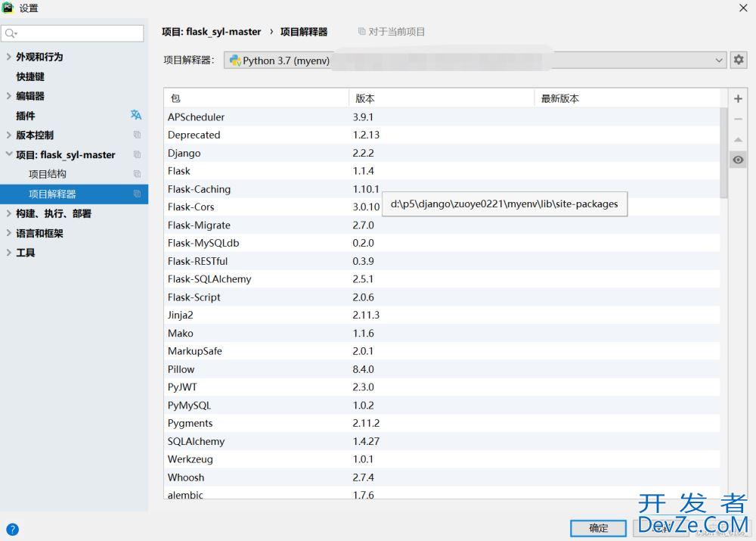This screenshot has width=756, height=541.
Task: Select the Flask-Script package row
Action: point(442,297)
